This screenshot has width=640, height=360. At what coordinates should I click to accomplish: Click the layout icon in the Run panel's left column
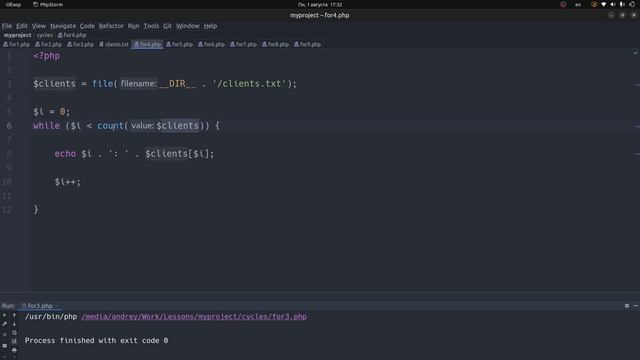click(4, 346)
